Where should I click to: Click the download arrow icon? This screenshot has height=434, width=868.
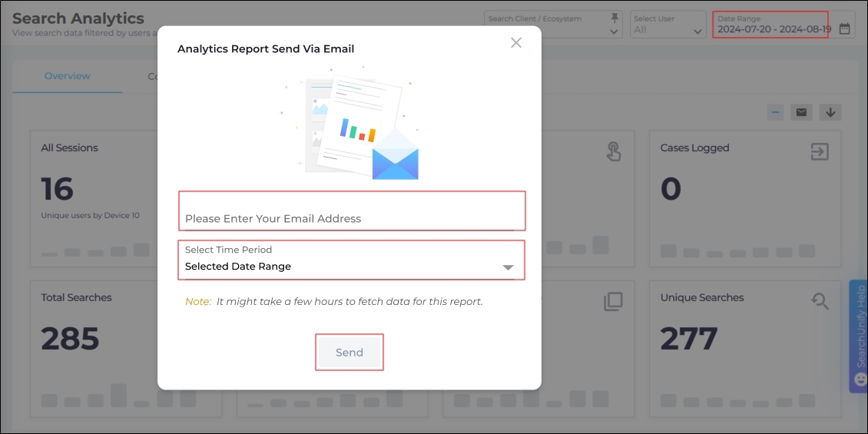click(830, 112)
